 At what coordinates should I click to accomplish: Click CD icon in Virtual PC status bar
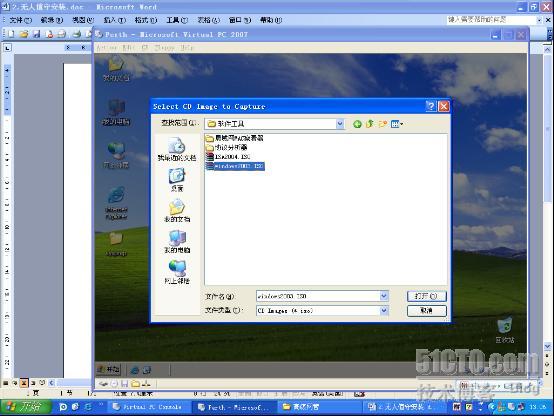114,384
